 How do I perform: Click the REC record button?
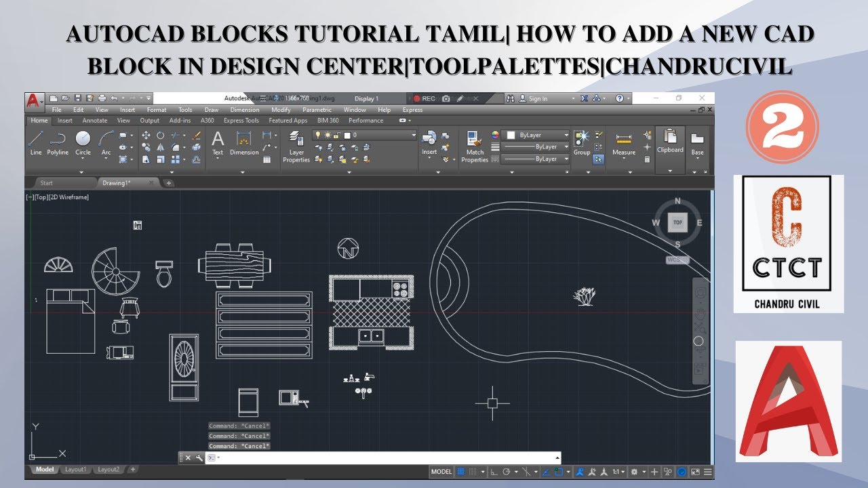coord(425,98)
